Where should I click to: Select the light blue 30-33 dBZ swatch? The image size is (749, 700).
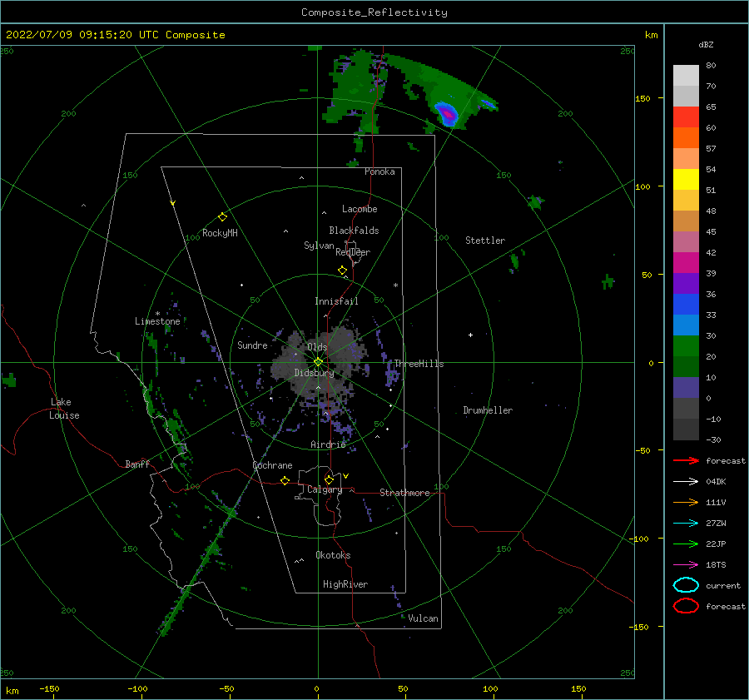[x=686, y=325]
